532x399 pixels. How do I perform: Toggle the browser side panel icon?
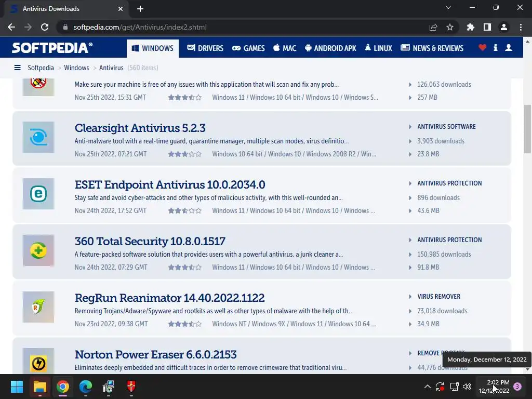point(487,27)
